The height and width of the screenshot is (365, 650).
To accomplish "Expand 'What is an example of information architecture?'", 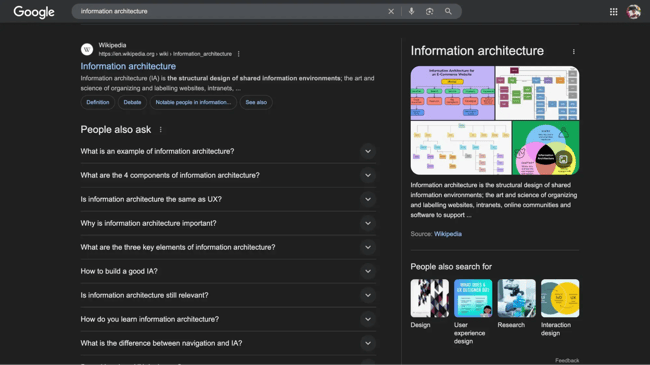I will coord(228,151).
